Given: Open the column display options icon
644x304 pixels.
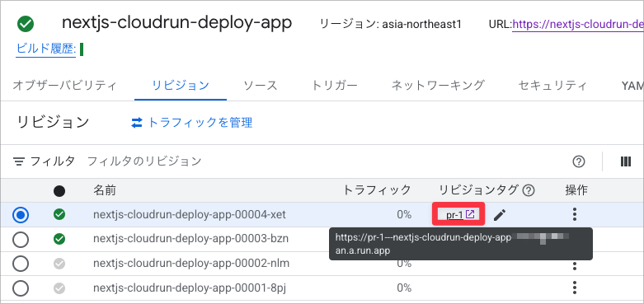Looking at the screenshot, I should point(626,161).
